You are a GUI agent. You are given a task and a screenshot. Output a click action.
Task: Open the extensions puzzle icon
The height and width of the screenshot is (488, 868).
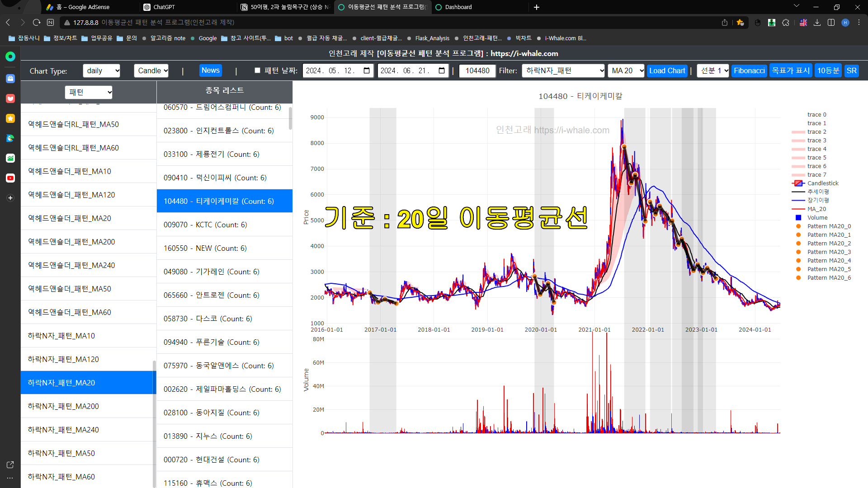click(x=786, y=23)
